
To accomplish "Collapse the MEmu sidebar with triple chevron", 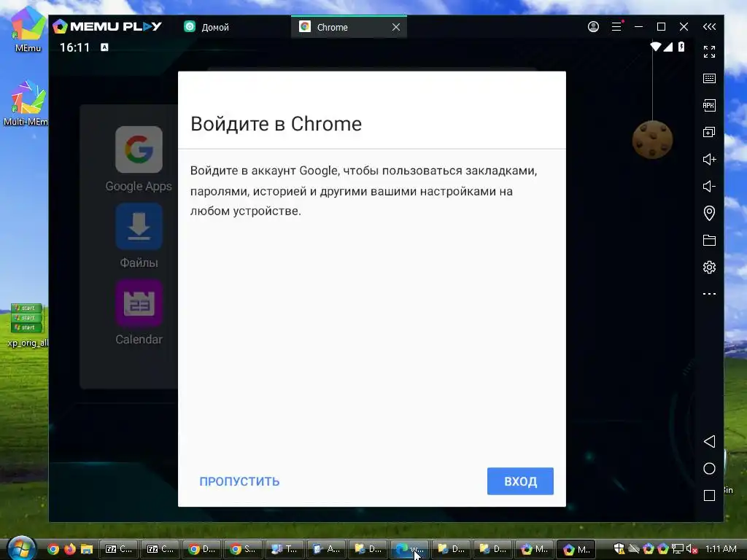I will pos(709,27).
